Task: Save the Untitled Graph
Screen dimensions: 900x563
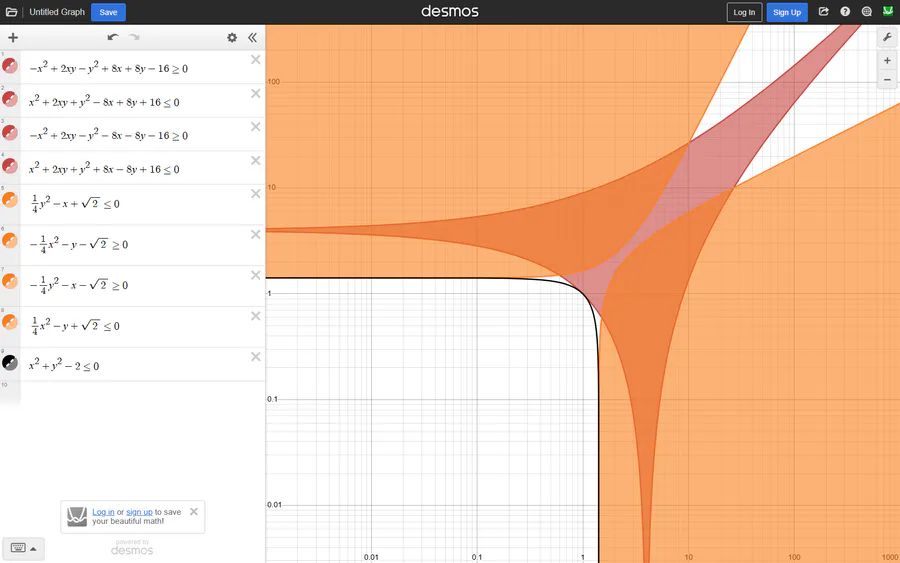Action: click(108, 12)
